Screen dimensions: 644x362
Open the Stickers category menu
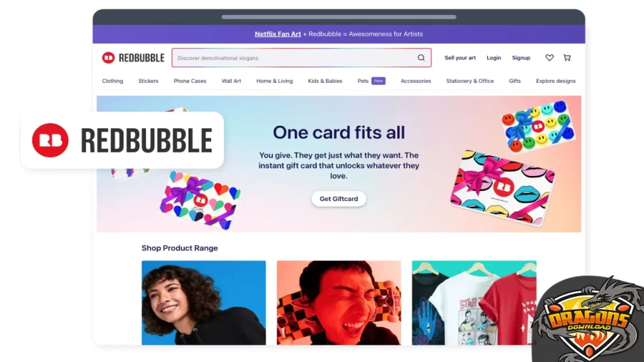pyautogui.click(x=148, y=81)
